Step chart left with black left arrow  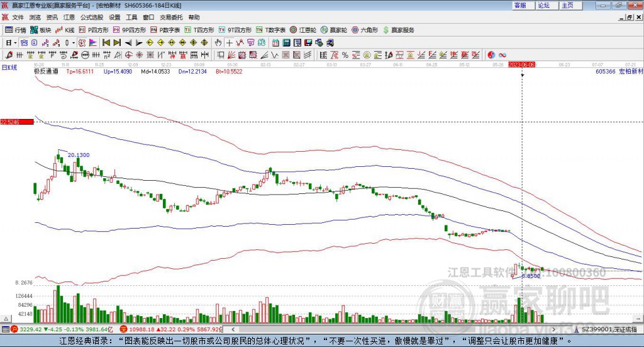tap(128, 43)
